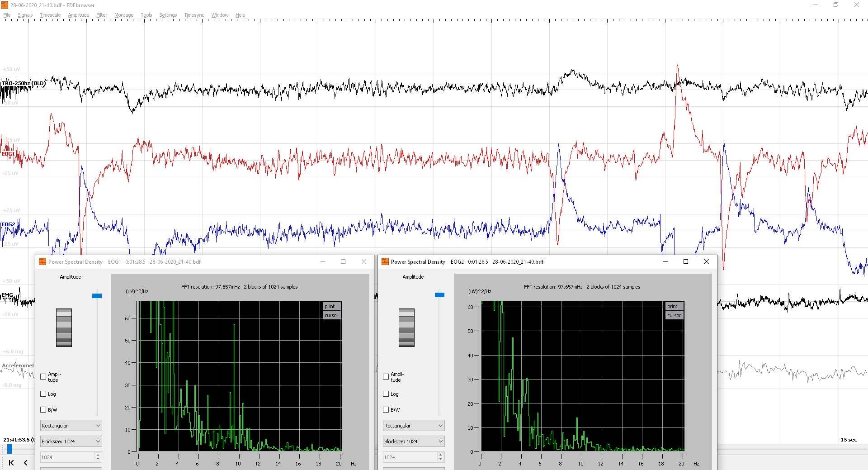Click the amplitude span wheel in EOG2 window

(406, 328)
